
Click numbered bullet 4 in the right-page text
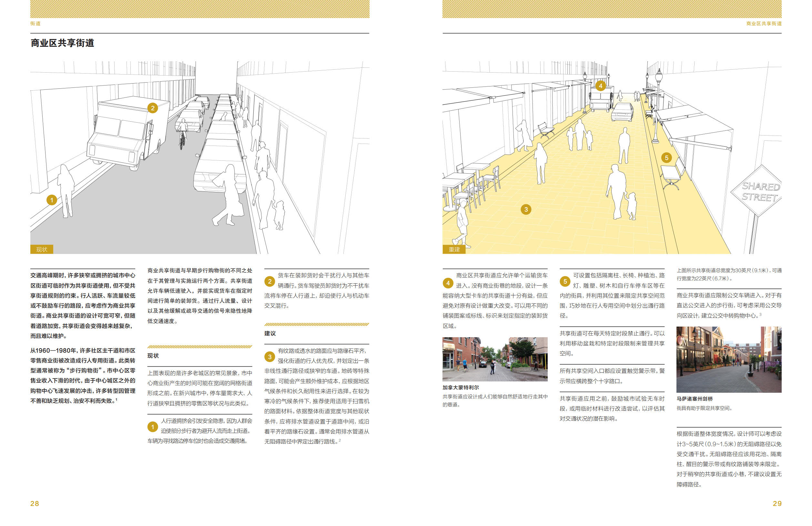point(448,283)
